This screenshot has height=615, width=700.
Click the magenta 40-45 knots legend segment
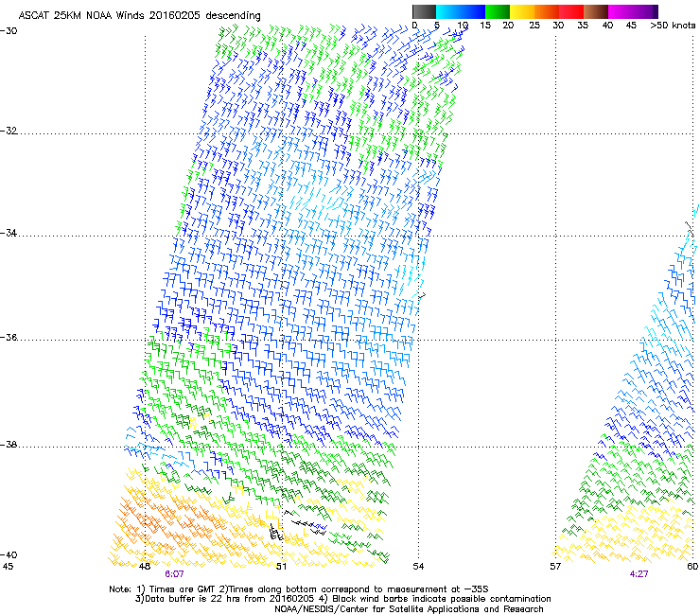[x=621, y=11]
